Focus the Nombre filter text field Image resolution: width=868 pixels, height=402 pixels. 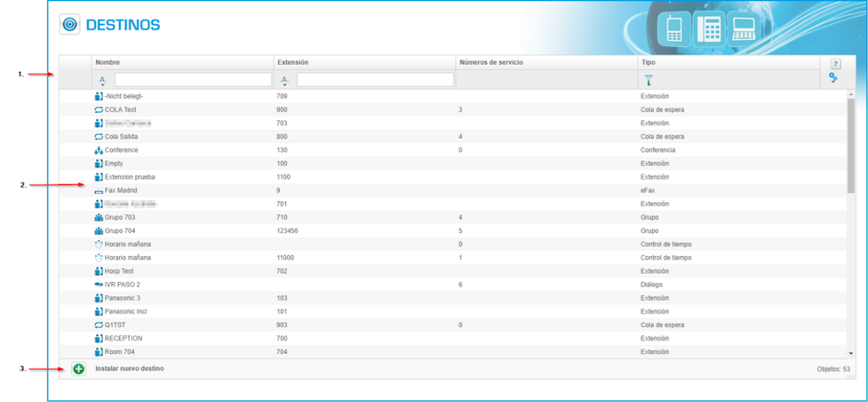point(193,80)
